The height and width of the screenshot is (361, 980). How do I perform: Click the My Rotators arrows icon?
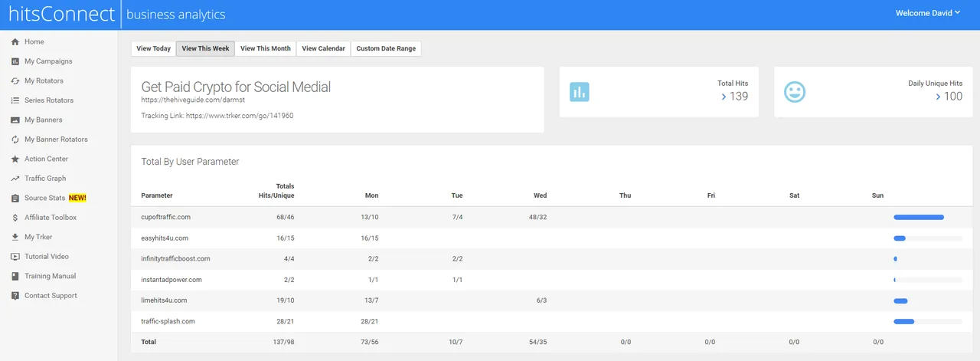(x=15, y=81)
